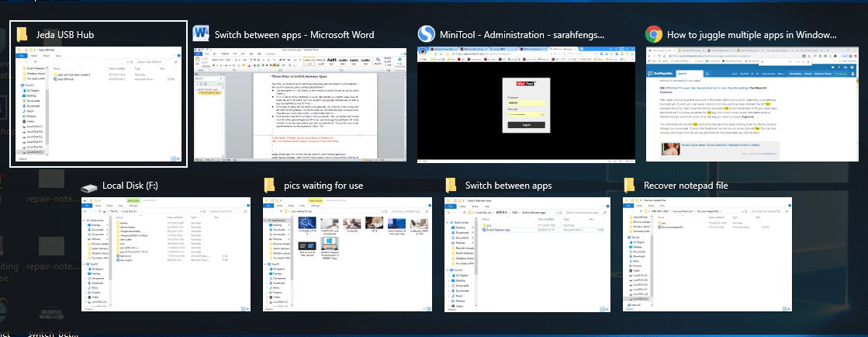
Task: Click the "Local Disk (F:)" title text
Action: (x=130, y=186)
